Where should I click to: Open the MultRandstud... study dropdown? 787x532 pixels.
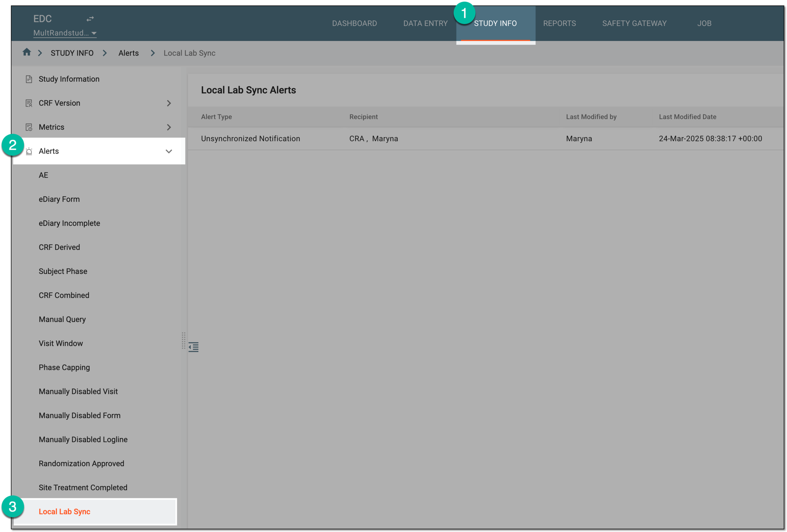click(65, 33)
